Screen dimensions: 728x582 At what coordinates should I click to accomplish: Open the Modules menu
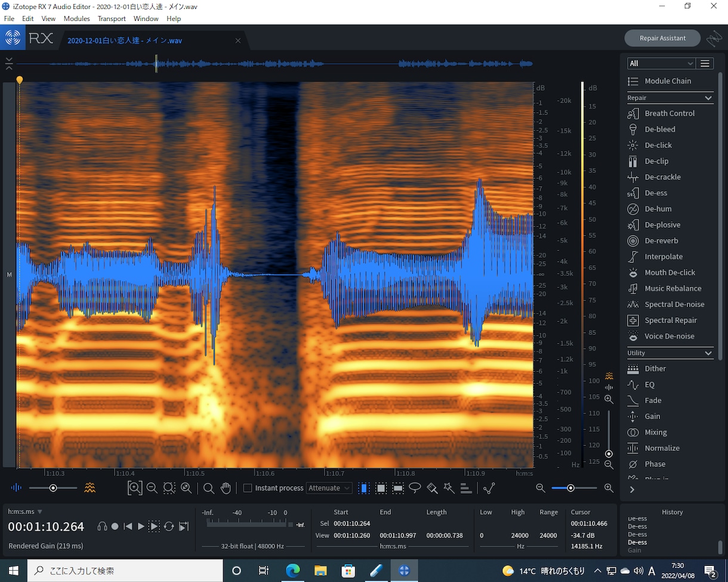click(76, 18)
